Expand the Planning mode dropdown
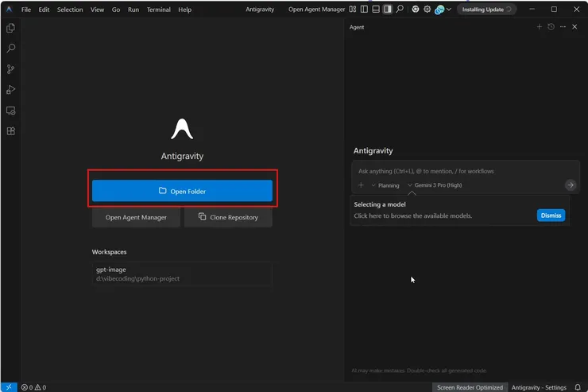Viewport: 588px width, 392px height. coord(385,185)
